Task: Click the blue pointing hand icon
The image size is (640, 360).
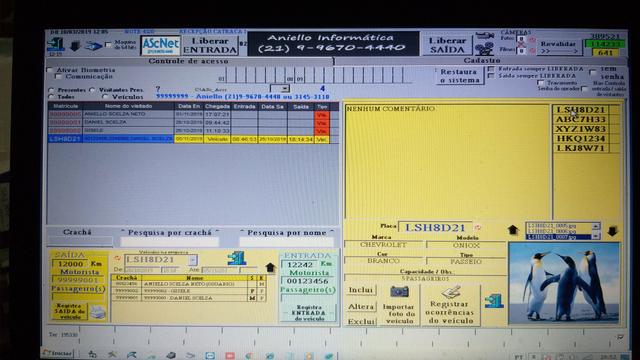Action: coord(93,46)
